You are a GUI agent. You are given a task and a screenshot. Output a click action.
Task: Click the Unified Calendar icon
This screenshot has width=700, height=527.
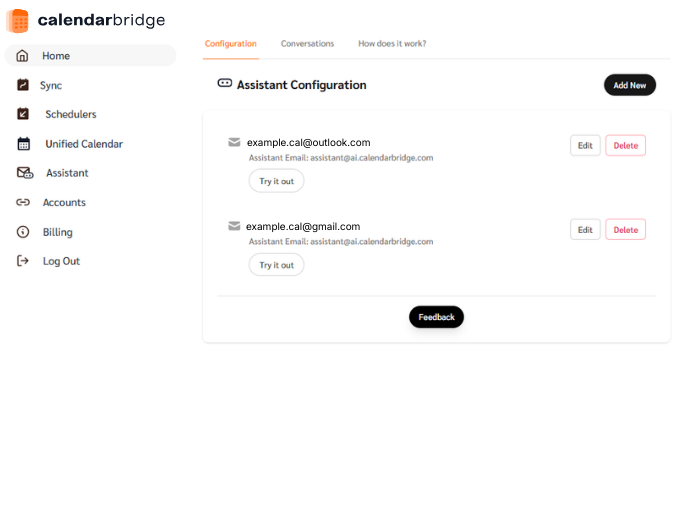[24, 144]
